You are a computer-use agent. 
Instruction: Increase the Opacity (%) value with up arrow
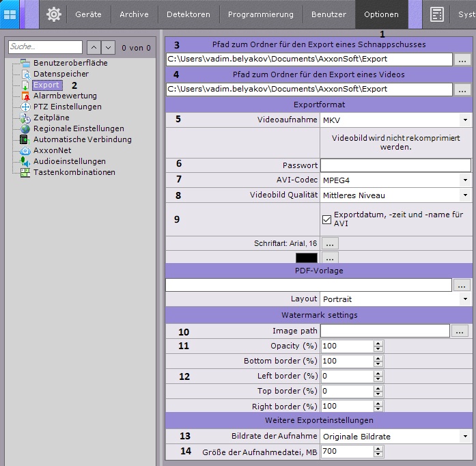coord(378,344)
